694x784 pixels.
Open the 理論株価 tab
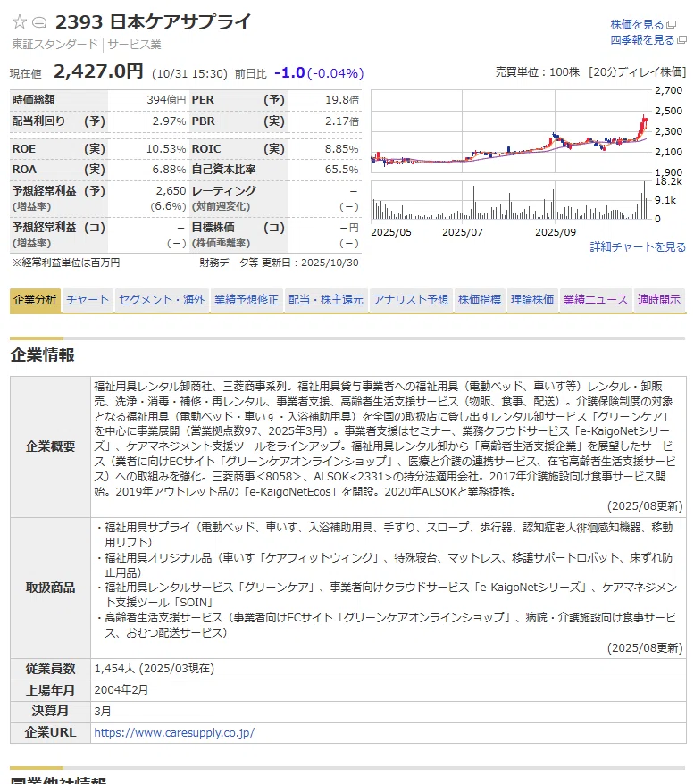(x=532, y=300)
